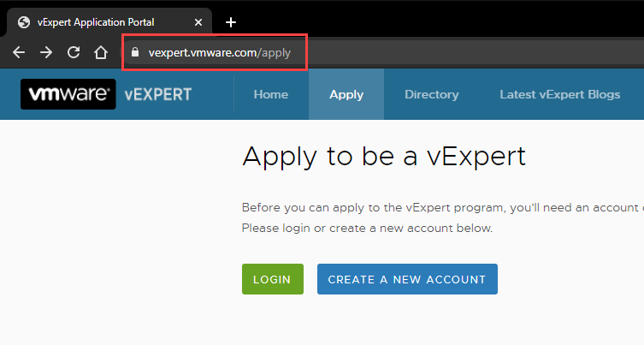Open the Apply navigation item
644x345 pixels.
tap(346, 94)
